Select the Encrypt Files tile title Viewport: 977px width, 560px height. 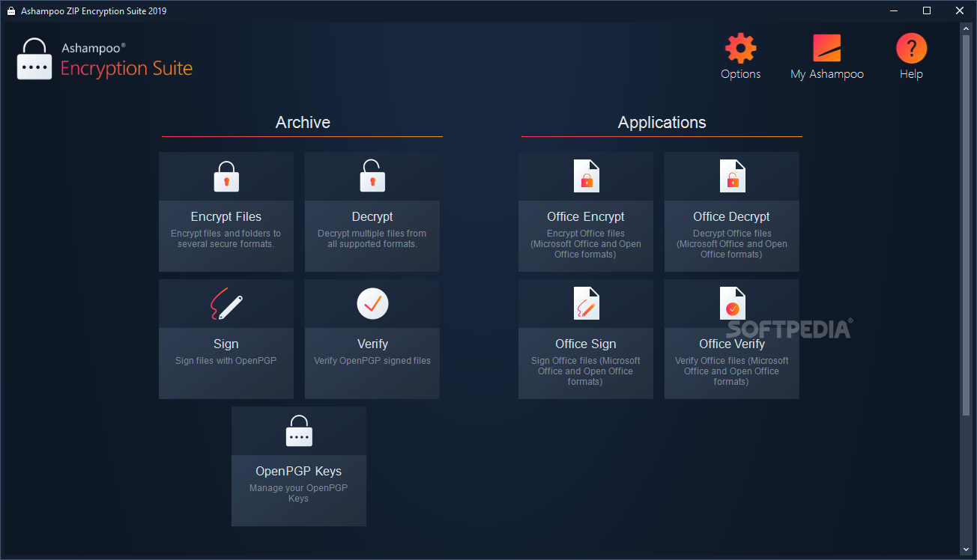click(226, 216)
